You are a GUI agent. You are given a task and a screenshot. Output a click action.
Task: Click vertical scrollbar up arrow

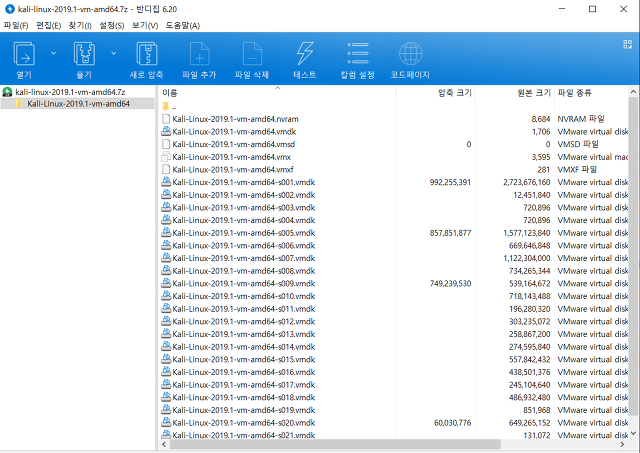(x=633, y=92)
